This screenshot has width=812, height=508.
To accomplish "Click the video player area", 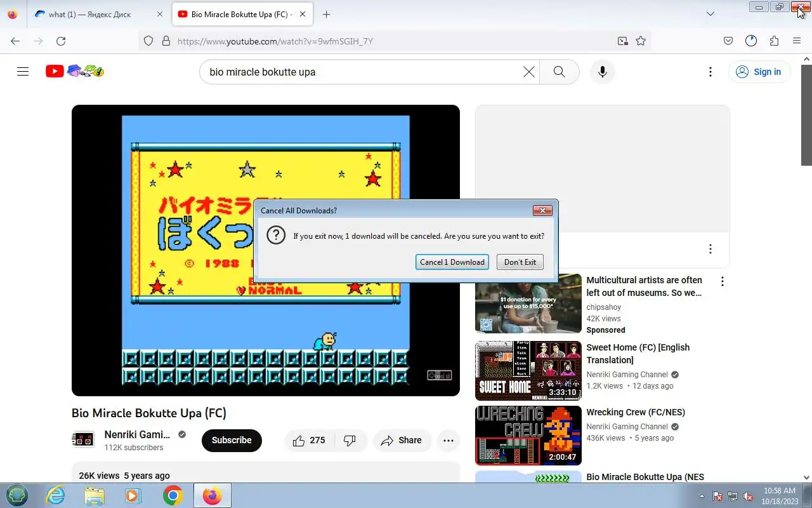I will tap(266, 250).
